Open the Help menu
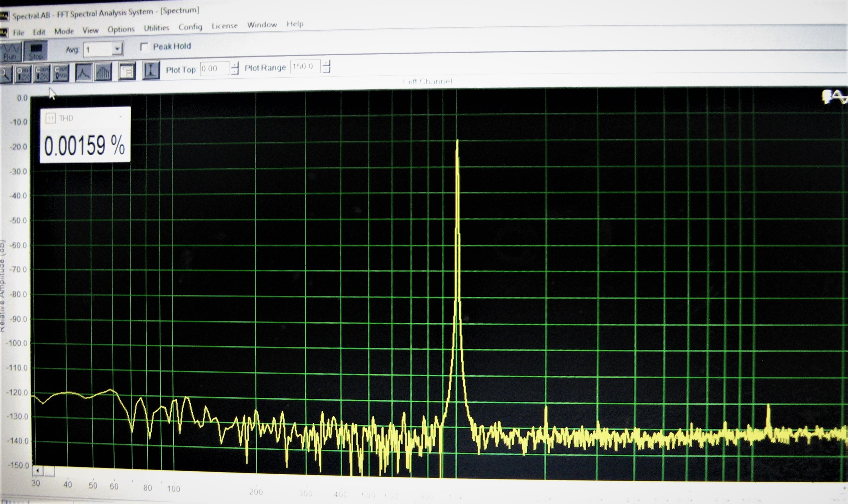The width and height of the screenshot is (848, 504). [295, 24]
